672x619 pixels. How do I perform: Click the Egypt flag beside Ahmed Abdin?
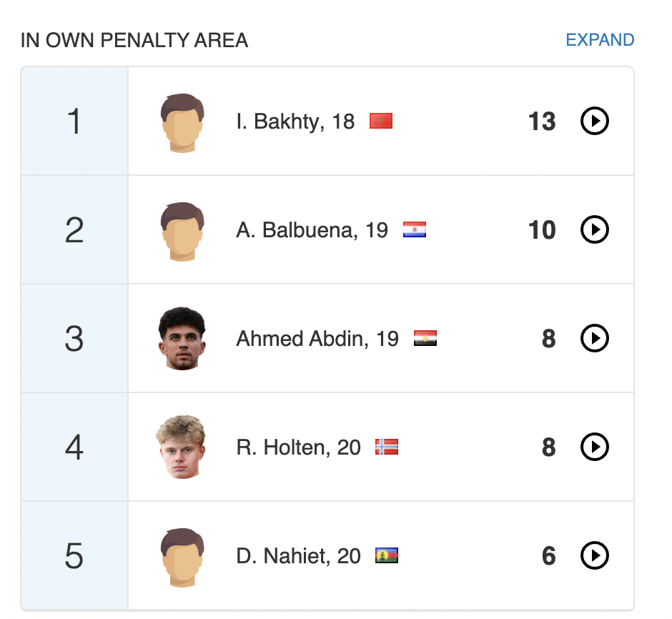[425, 339]
